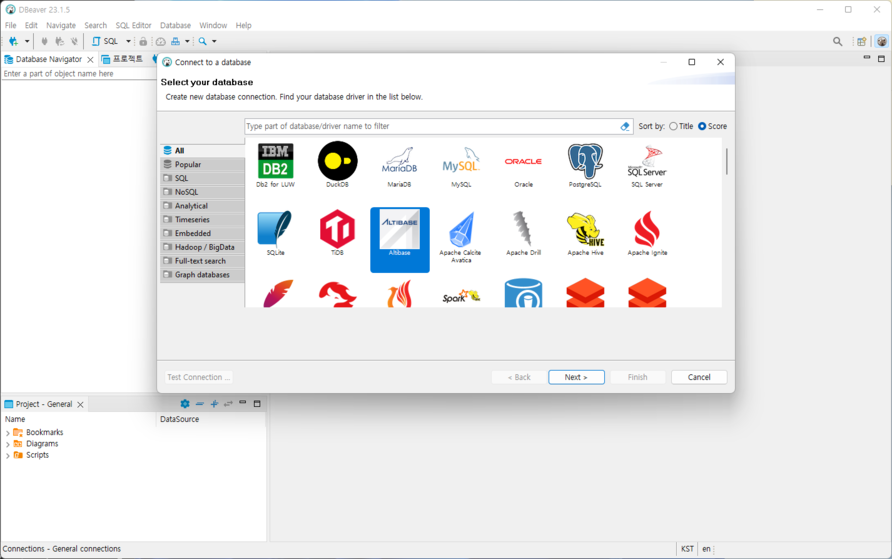Select the SQLite driver icon
This screenshot has width=892, height=559.
tap(275, 232)
